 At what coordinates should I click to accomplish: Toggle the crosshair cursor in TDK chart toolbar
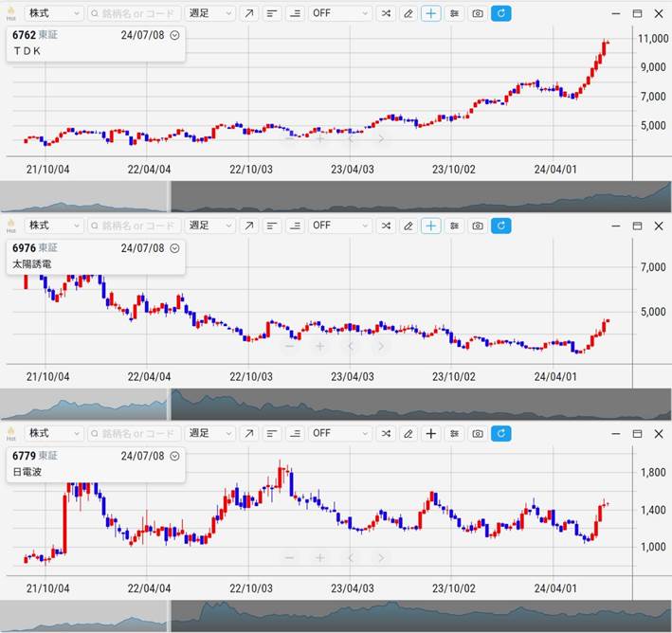[431, 14]
